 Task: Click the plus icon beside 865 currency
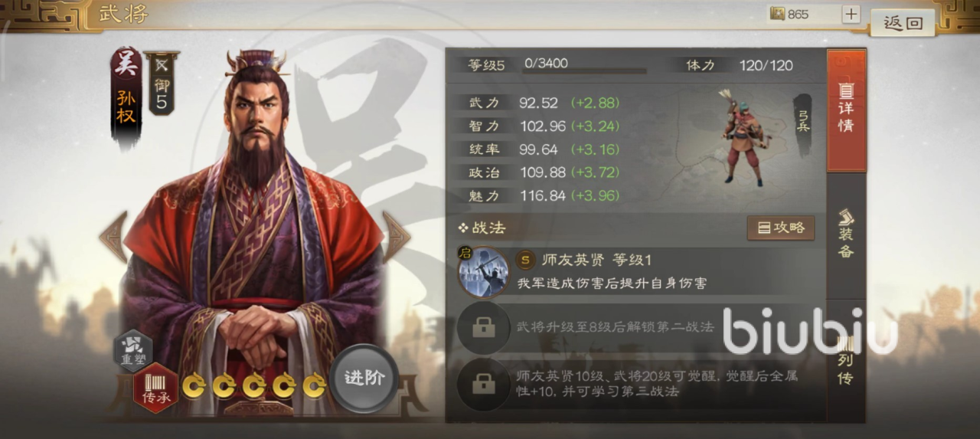[851, 14]
